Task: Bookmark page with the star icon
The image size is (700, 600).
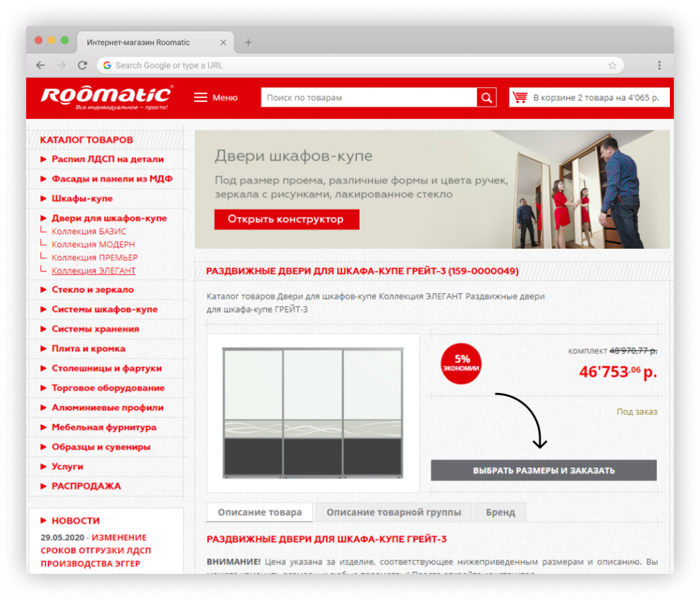Action: pos(612,66)
